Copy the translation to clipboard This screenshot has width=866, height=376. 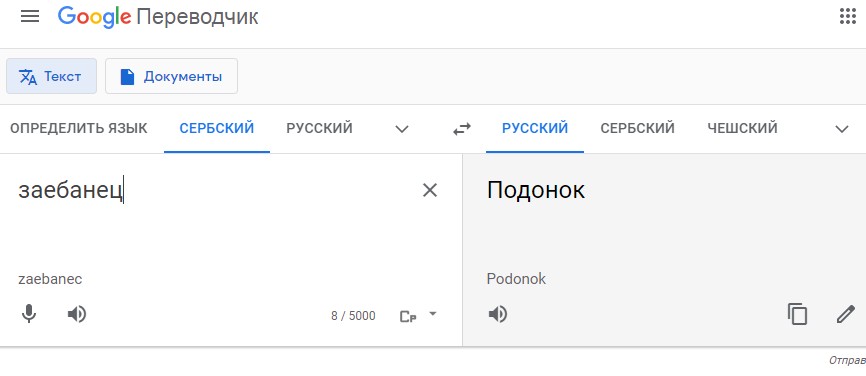pos(797,314)
